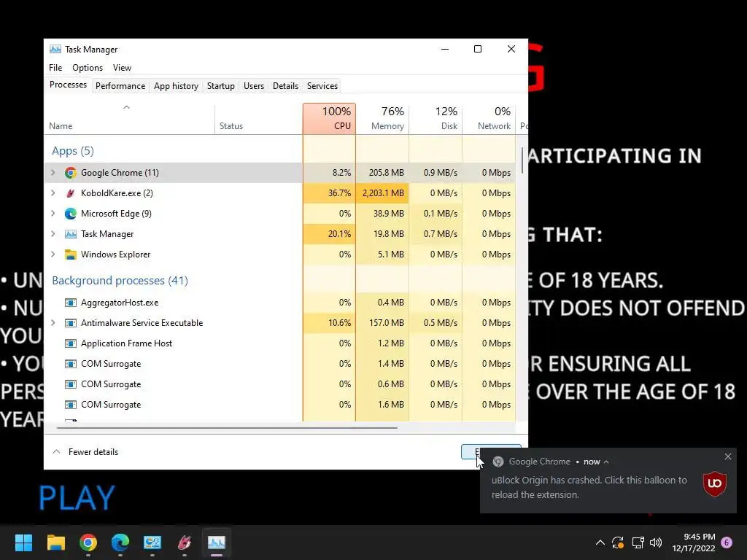Click the AggregatorHost.exe process icon
Viewport: 747px width, 560px height.
[x=71, y=303]
